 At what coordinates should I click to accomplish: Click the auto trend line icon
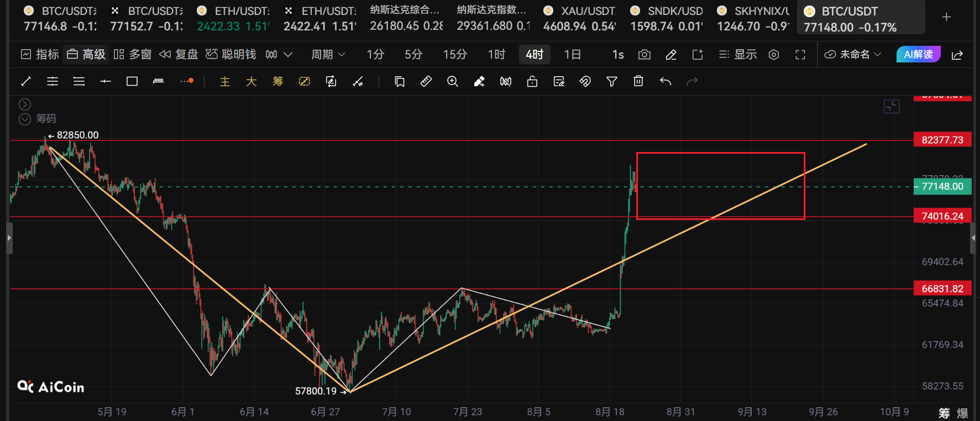pos(358,81)
